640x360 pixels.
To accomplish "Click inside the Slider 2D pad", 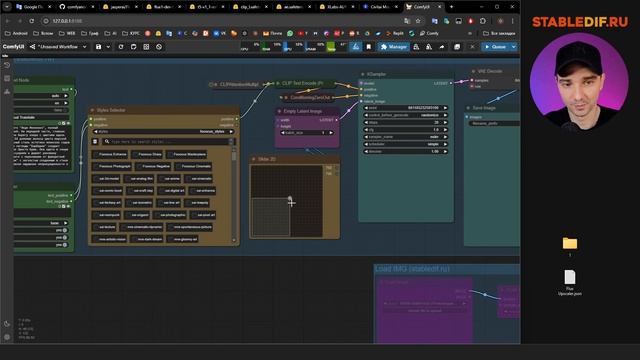I will (x=287, y=201).
